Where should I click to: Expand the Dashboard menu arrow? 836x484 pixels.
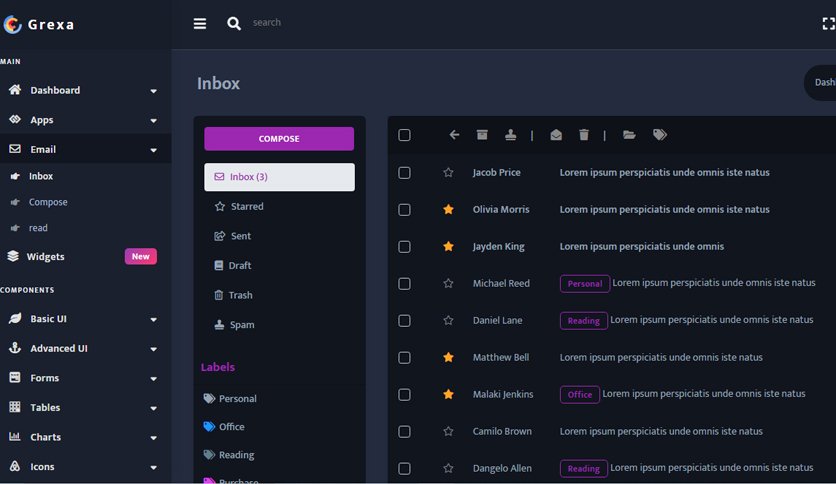(x=154, y=91)
